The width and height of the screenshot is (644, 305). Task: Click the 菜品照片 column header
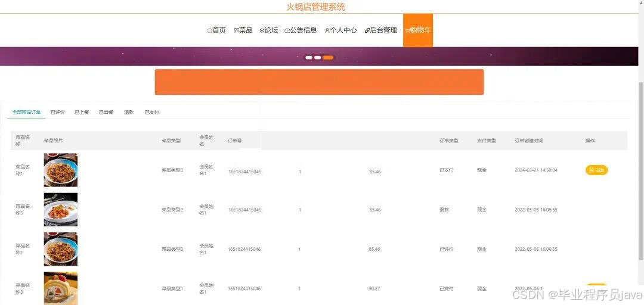pos(54,141)
